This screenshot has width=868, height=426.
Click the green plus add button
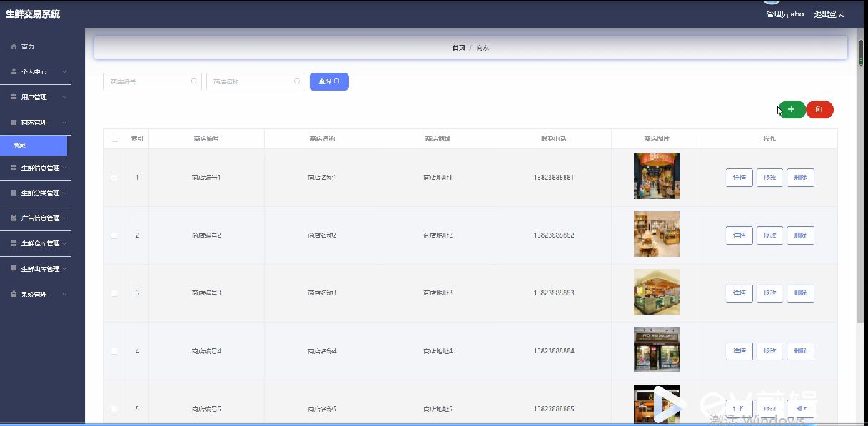[792, 109]
